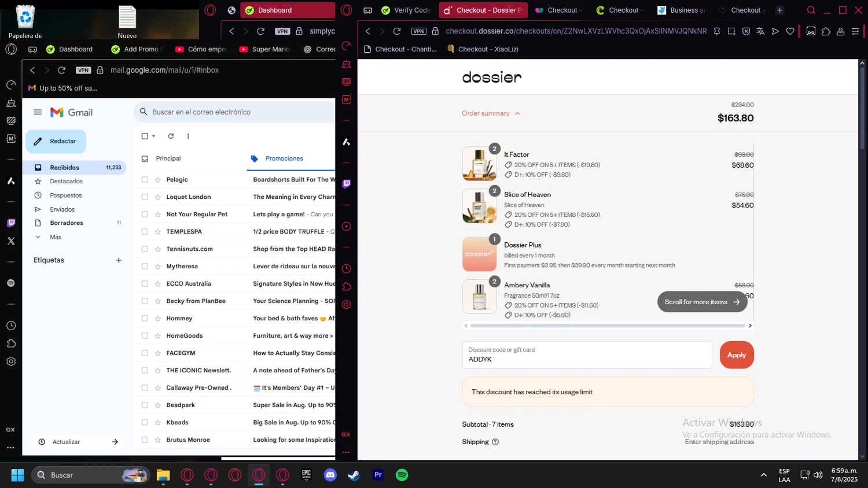This screenshot has width=868, height=488.
Task: Click Scroll for more items button
Action: pos(702,302)
